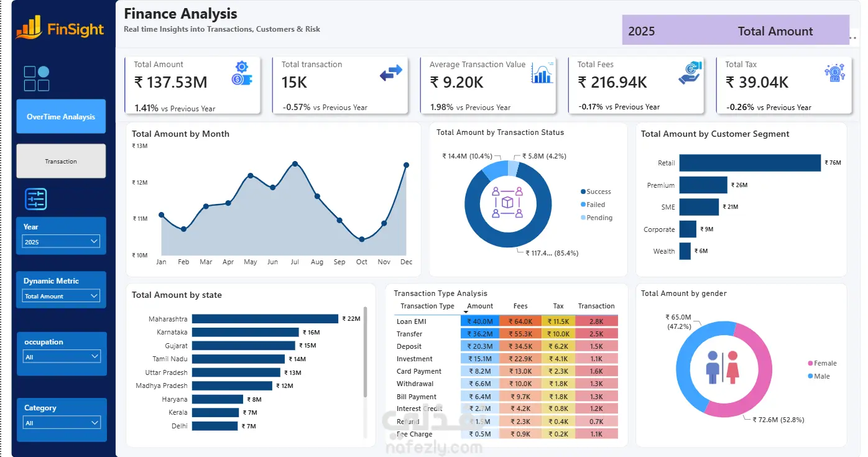Select the Retail bar in Customer Segment
The image size is (868, 457).
(x=750, y=163)
